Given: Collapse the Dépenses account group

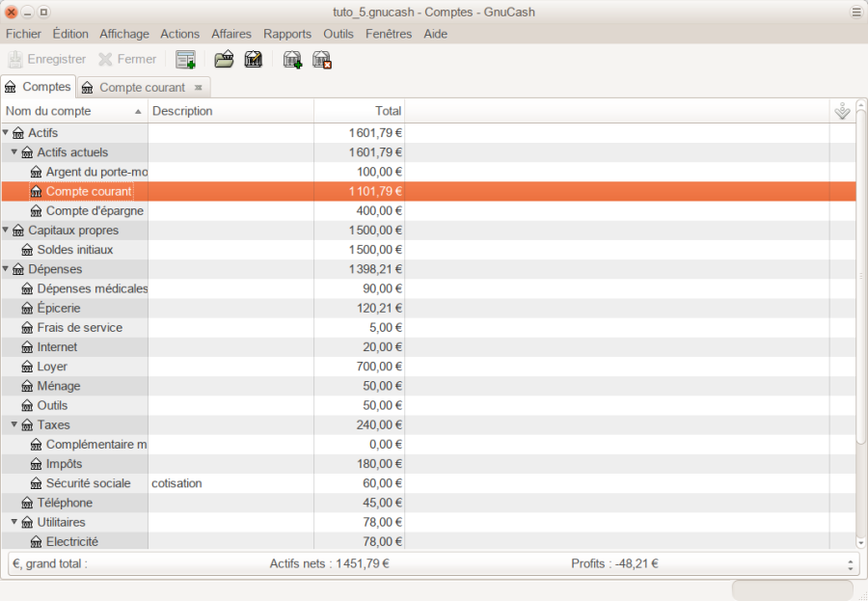Looking at the screenshot, I should click(6, 269).
